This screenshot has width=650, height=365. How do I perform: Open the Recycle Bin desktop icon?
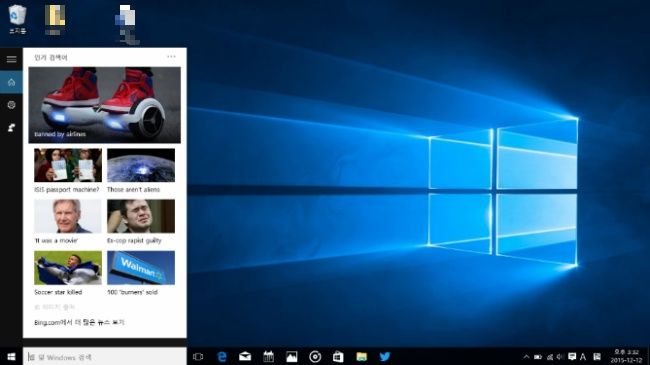point(17,19)
